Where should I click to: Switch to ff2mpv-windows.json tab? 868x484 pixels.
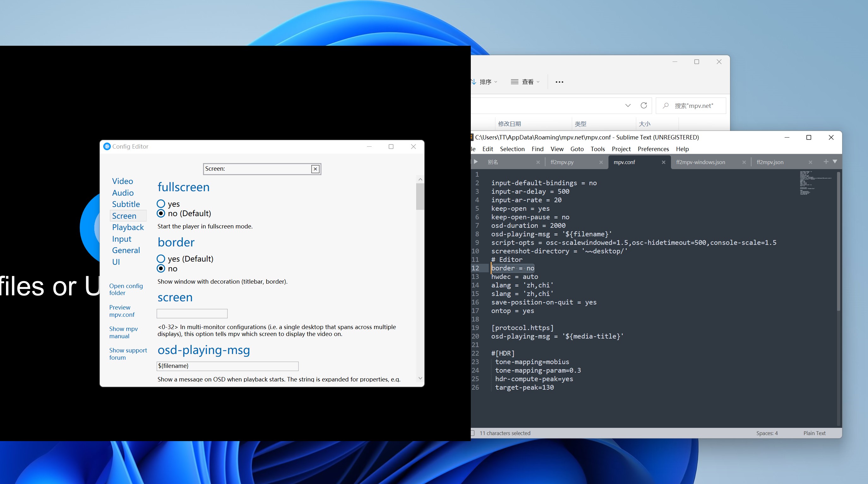[700, 162]
